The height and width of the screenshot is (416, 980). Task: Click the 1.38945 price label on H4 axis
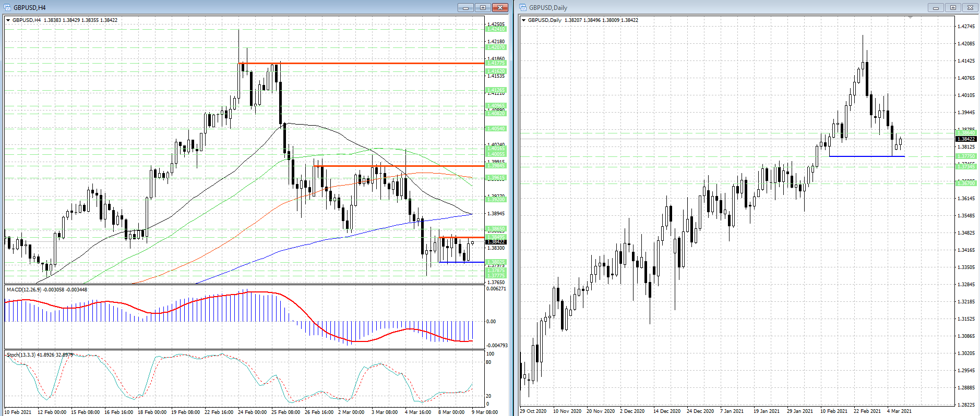click(496, 213)
